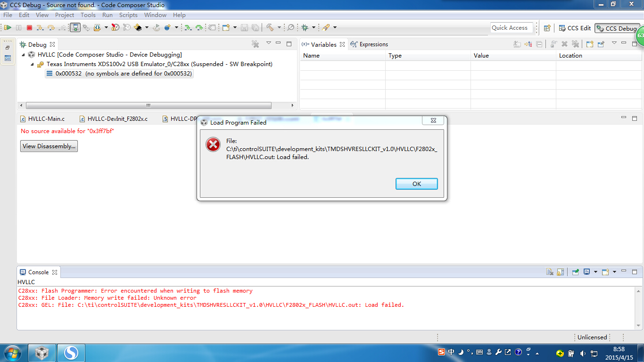644x362 pixels.
Task: Open the Help menu
Action: 179,15
